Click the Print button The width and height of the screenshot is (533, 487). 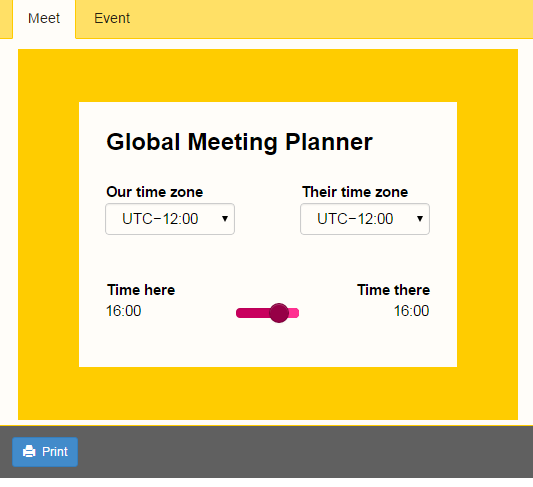pyautogui.click(x=45, y=452)
